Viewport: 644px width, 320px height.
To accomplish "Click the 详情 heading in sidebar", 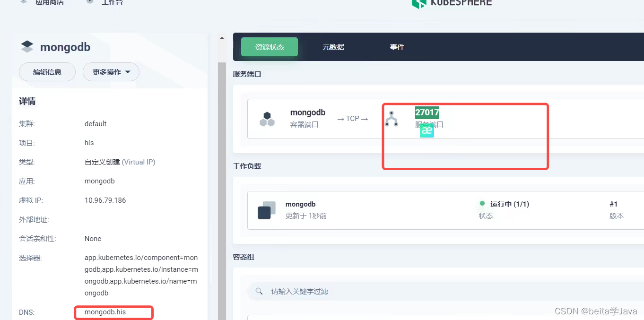I will pyautogui.click(x=27, y=101).
